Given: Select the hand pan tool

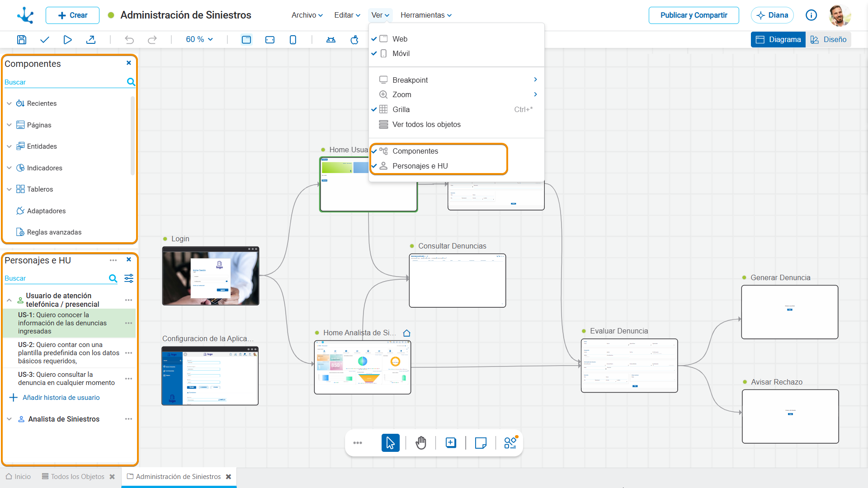Looking at the screenshot, I should (x=420, y=443).
